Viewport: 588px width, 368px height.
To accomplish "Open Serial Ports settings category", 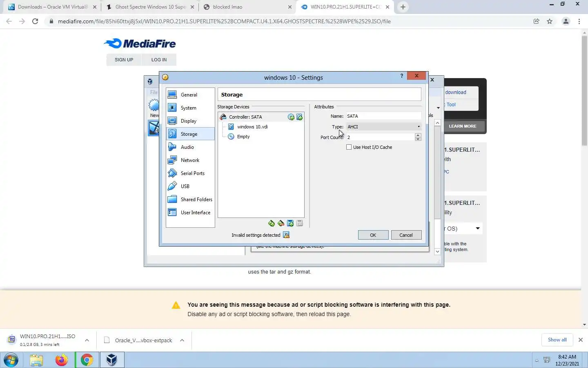I will 190,173.
